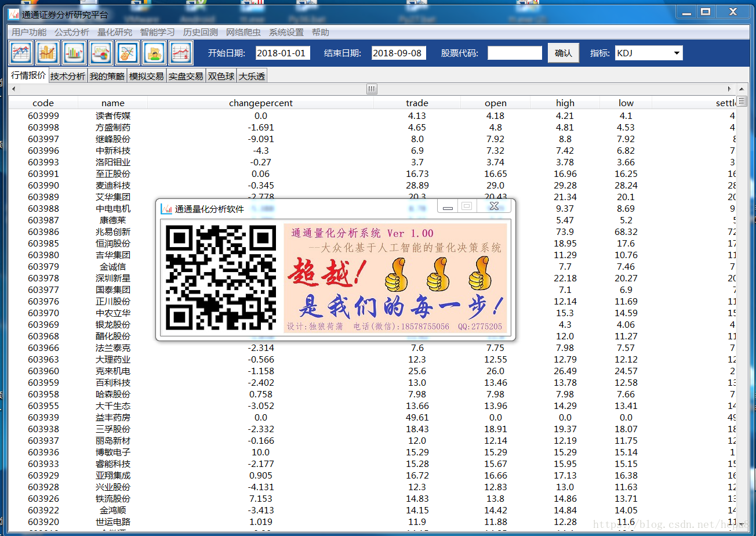Click changepercent value -9.091
The width and height of the screenshot is (756, 536).
coord(261,139)
